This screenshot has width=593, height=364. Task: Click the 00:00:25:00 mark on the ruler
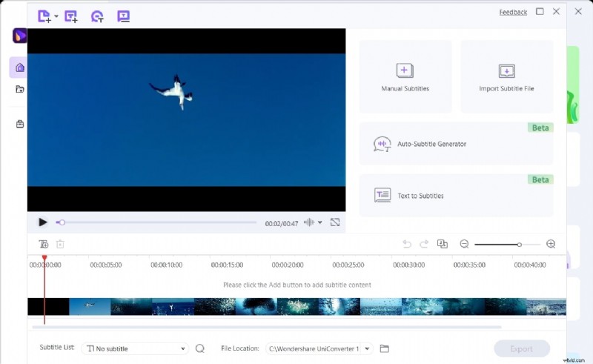(348, 265)
